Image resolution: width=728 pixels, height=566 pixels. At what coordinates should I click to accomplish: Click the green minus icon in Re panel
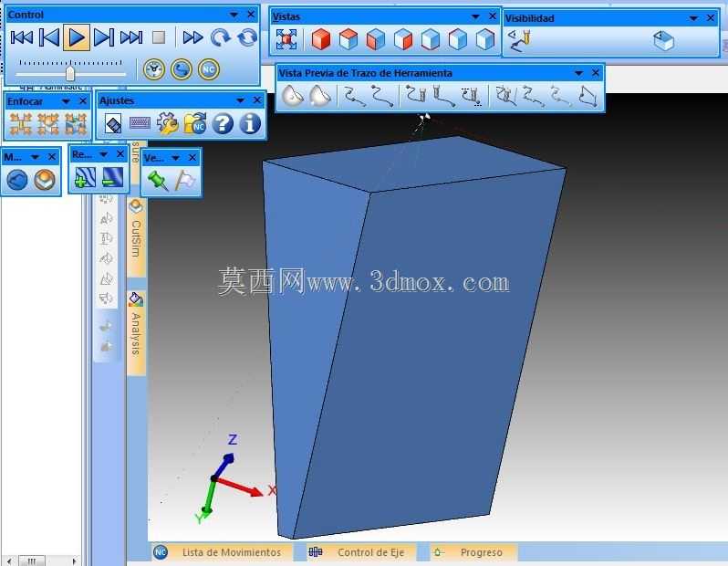113,177
